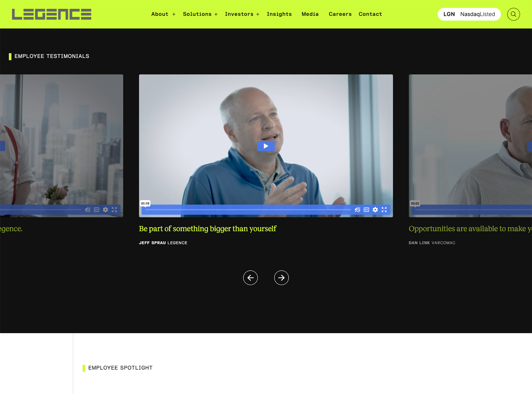Open the settings gear on the left video
Viewport: 532px width, 399px height.
105,210
